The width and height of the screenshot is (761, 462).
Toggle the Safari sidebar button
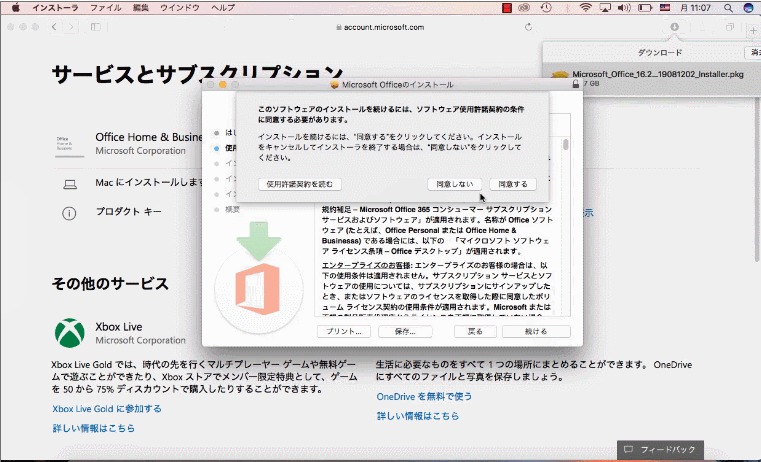pyautogui.click(x=96, y=27)
